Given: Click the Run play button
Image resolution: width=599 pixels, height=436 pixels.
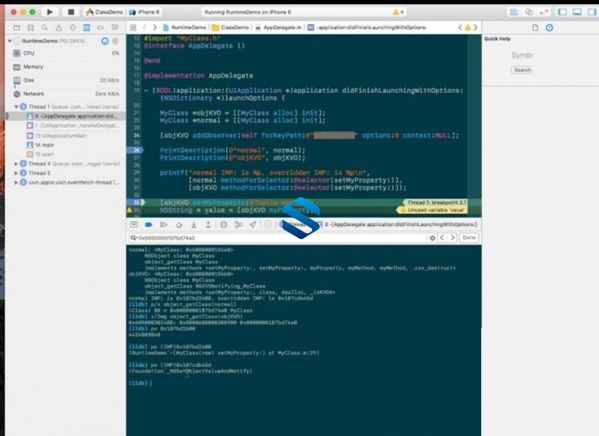Looking at the screenshot, I should click(x=50, y=12).
